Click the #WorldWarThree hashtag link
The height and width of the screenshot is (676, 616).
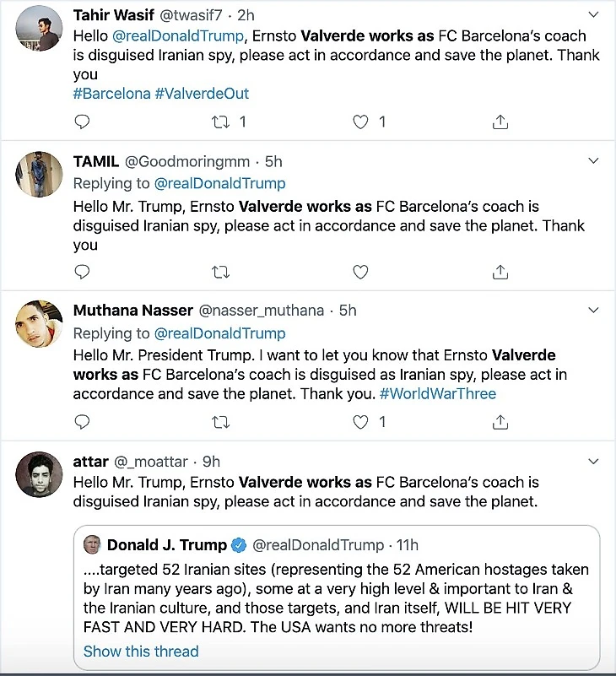pyautogui.click(x=438, y=394)
